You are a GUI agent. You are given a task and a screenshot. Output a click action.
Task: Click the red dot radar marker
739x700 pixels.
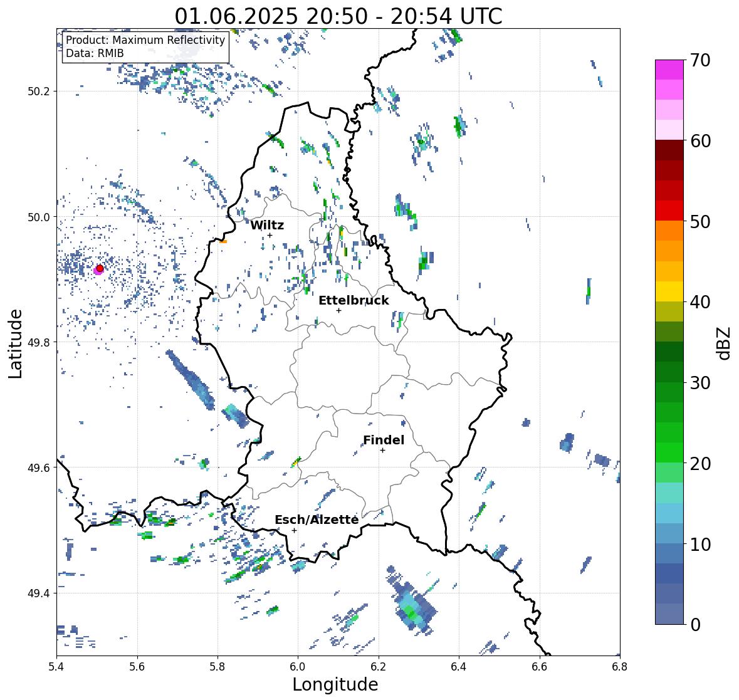point(100,268)
